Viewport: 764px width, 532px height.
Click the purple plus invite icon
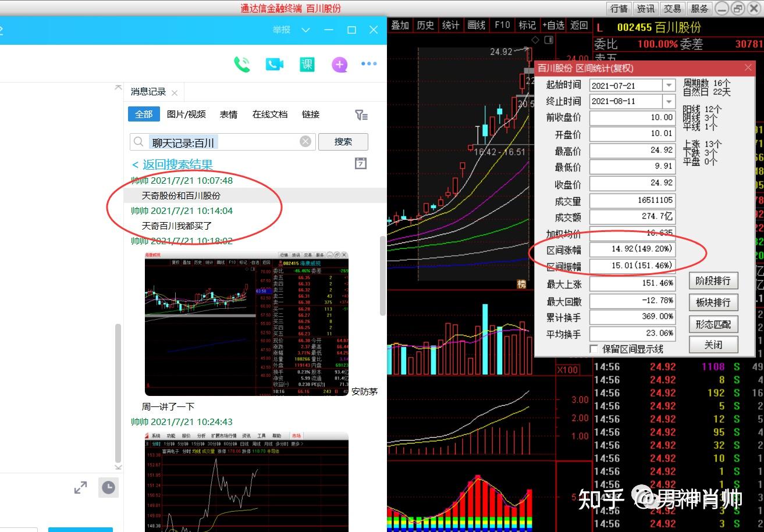[340, 65]
